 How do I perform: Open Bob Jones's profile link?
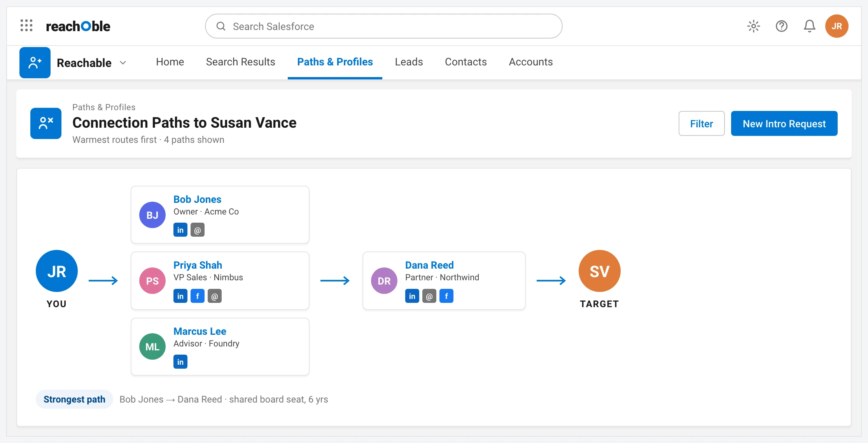click(197, 199)
